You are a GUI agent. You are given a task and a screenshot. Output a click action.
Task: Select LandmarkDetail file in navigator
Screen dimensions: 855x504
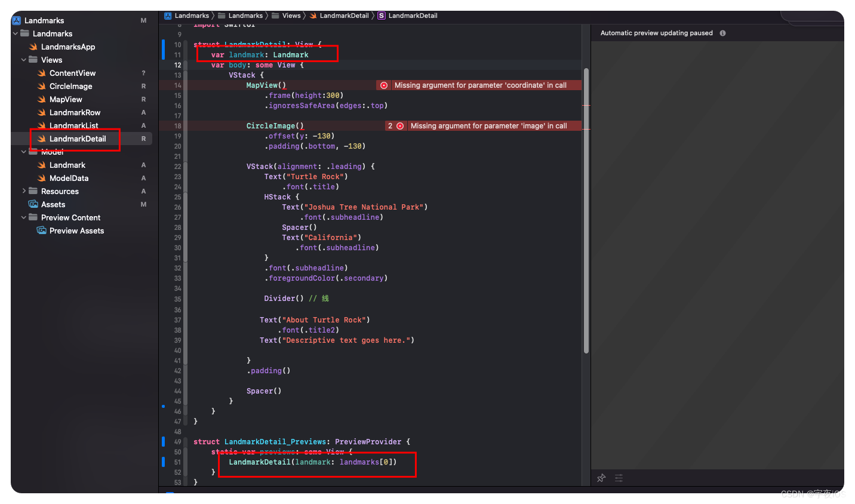[x=78, y=139]
